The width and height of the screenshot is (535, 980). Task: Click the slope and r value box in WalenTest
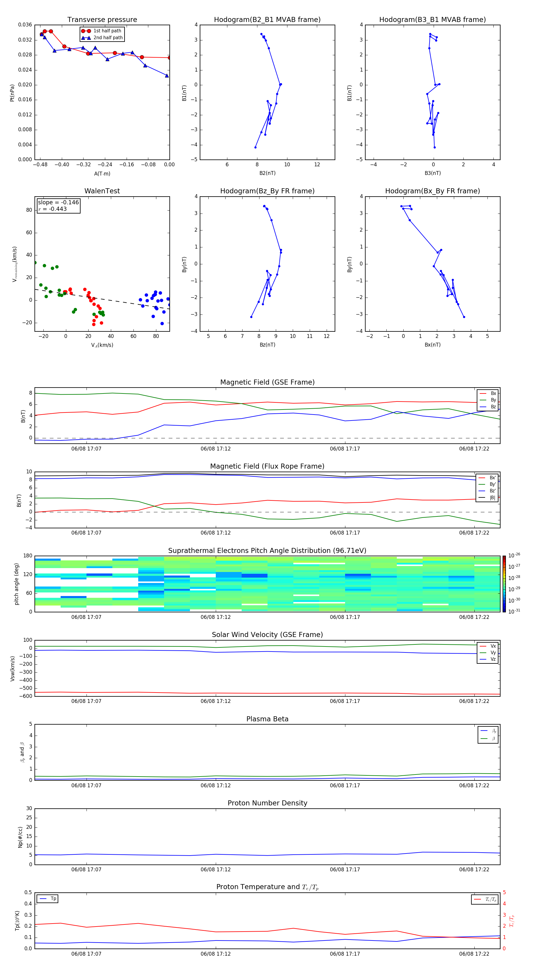pos(58,206)
